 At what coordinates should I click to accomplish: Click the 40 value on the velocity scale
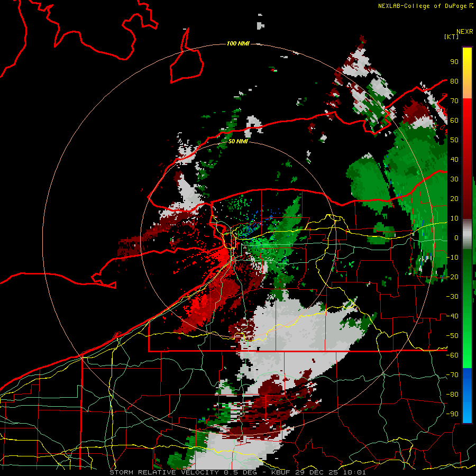coord(454,160)
